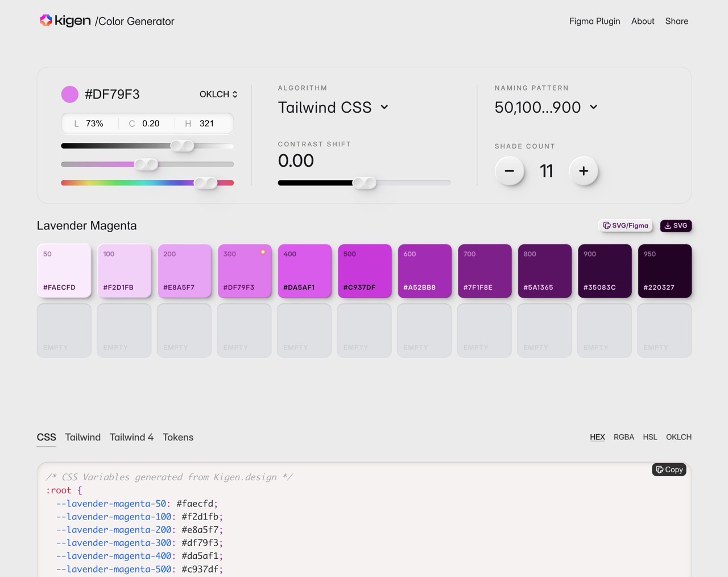The image size is (728, 577).
Task: Open the Figma Plugin link
Action: pyautogui.click(x=594, y=21)
